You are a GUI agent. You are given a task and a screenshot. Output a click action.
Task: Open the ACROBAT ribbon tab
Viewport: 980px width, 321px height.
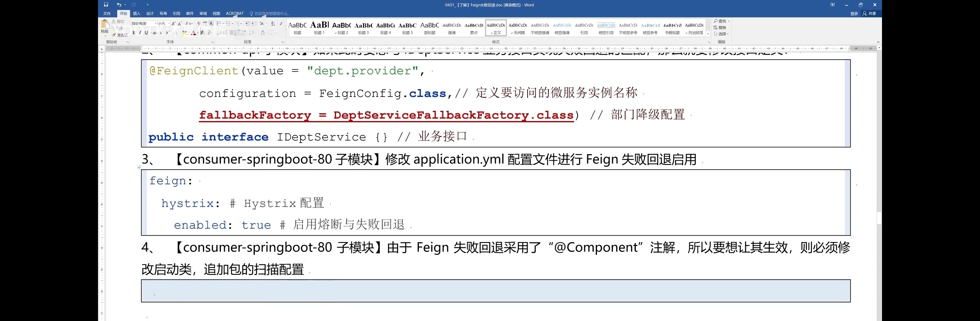pyautogui.click(x=235, y=13)
